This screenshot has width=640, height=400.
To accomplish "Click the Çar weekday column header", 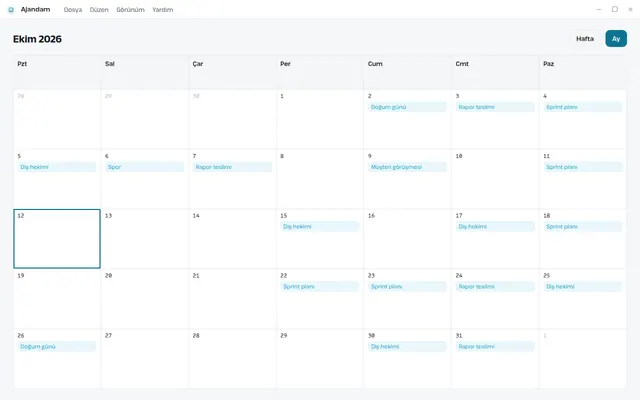I will pyautogui.click(x=232, y=72).
